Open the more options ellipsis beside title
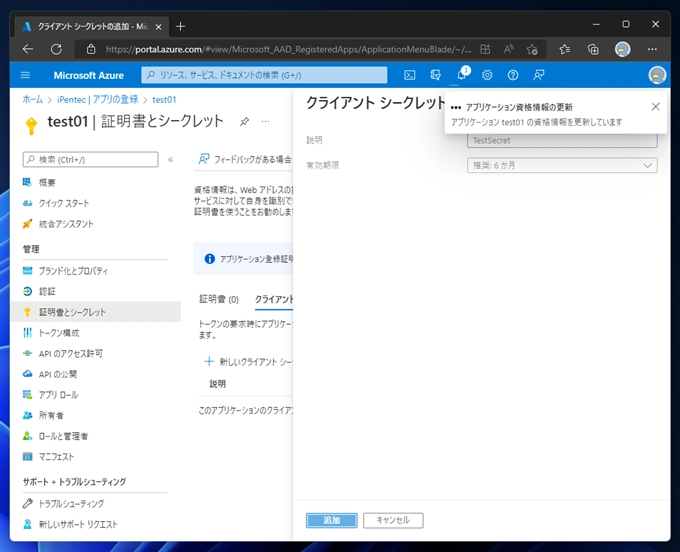This screenshot has height=552, width=680. coord(265,121)
